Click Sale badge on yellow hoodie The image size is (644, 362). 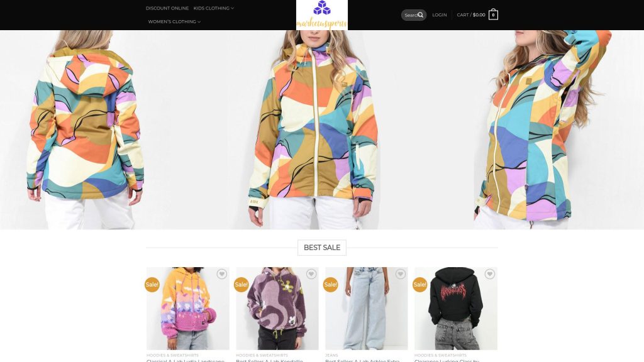(152, 285)
